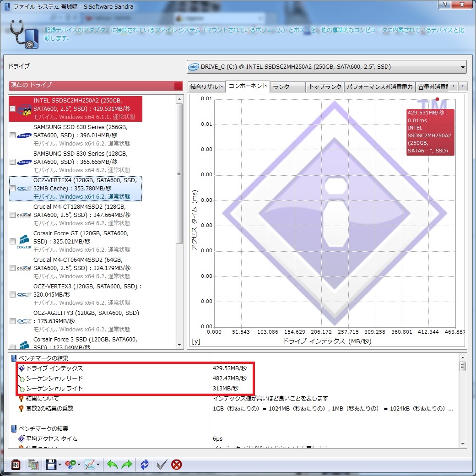Select the ベンチマークの結果 section header at top

tap(43, 358)
